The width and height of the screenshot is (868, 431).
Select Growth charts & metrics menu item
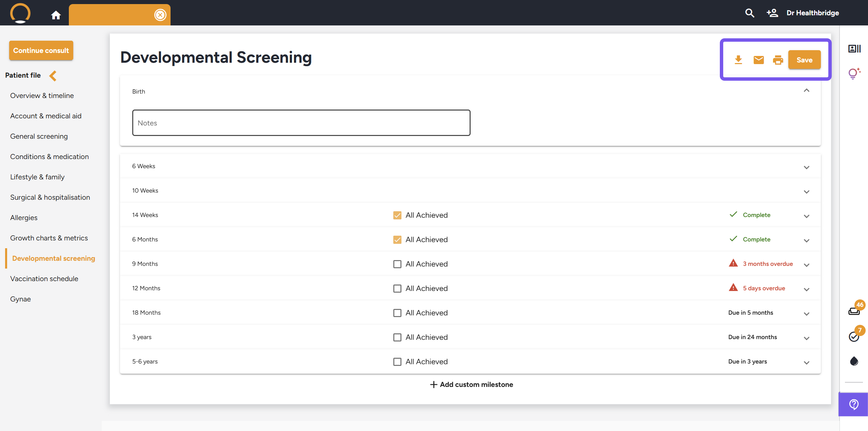point(49,238)
